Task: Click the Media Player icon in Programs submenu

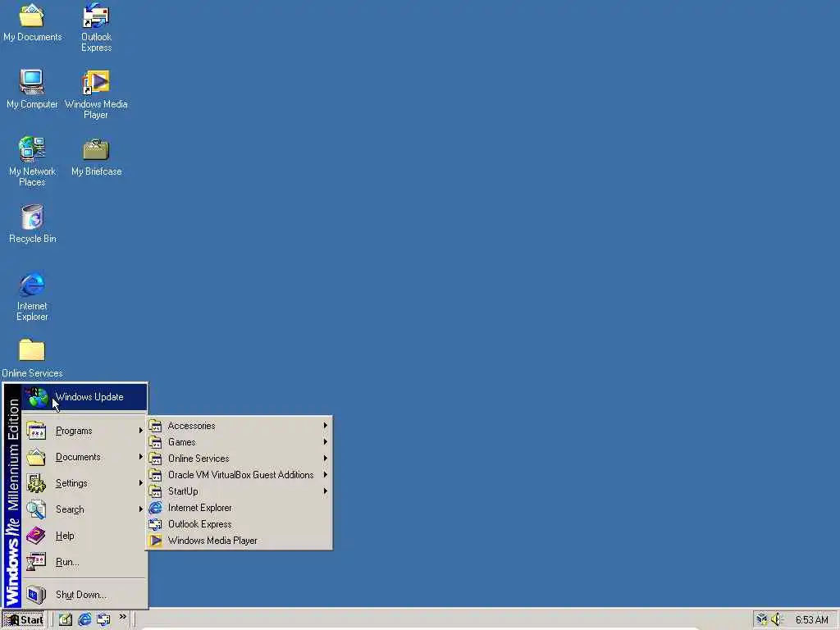Action: click(155, 541)
